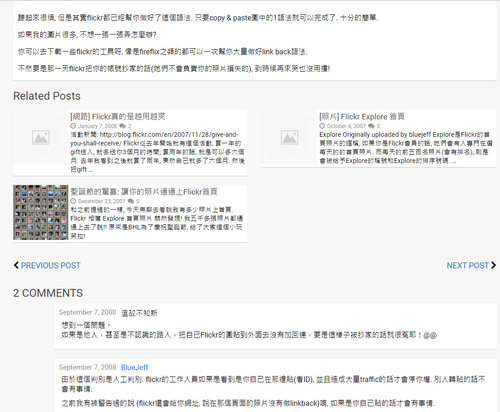The image size is (500, 412).
Task: Click comment bubble icon on October 4, 2007 post
Action: (x=371, y=126)
